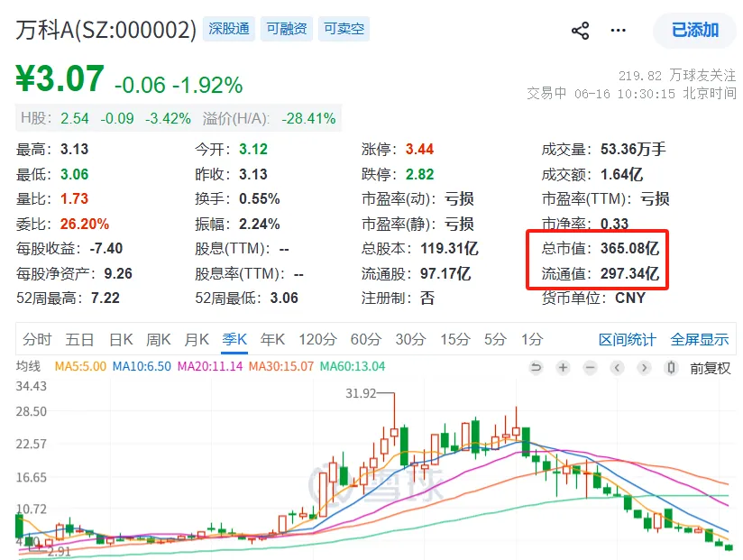Image resolution: width=743 pixels, height=560 pixels.
Task: Switch to the 15分 chart tab
Action: pos(454,339)
